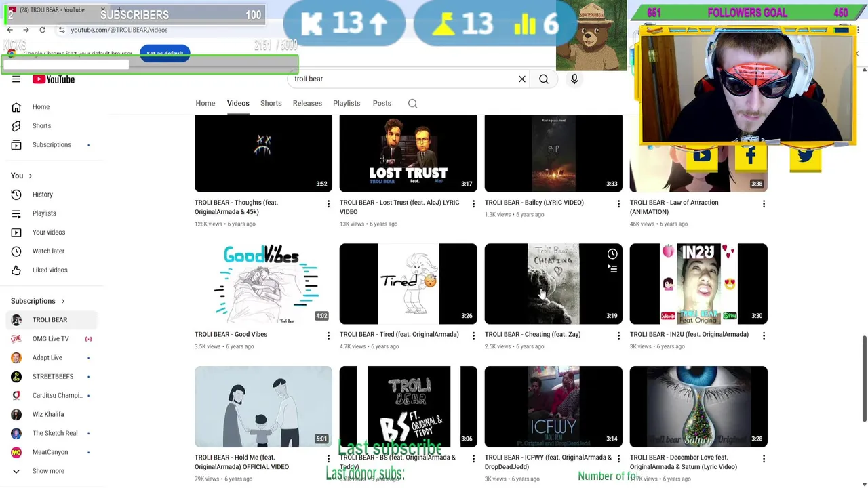Start voice search with microphone icon
Screen dimensions: 868x488
pyautogui.click(x=574, y=79)
